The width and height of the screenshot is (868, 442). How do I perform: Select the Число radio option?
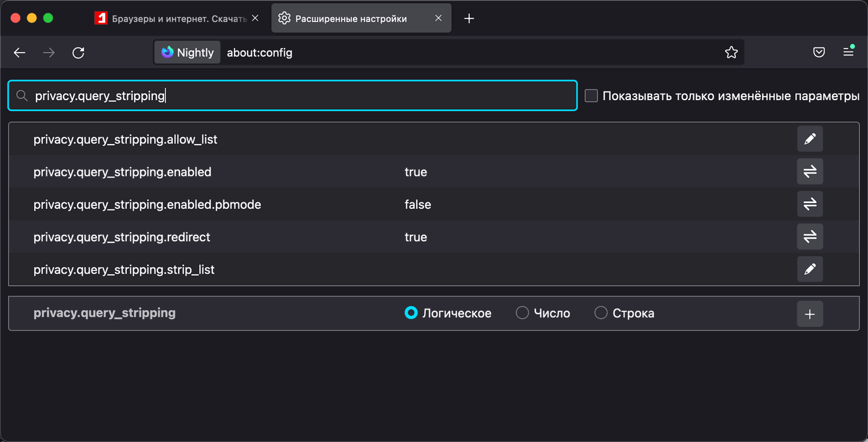pyautogui.click(x=522, y=313)
